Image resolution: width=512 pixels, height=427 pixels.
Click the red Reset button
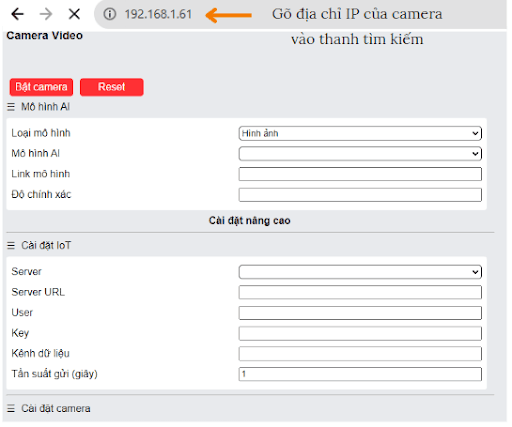tap(112, 87)
